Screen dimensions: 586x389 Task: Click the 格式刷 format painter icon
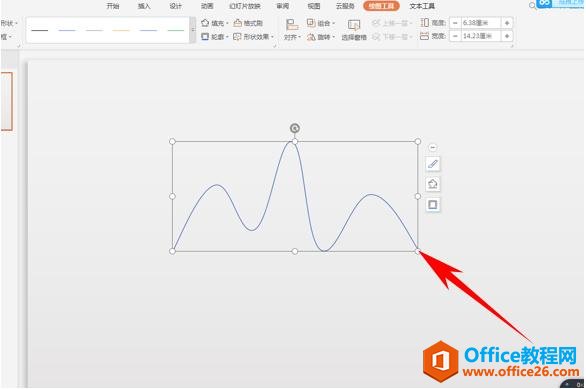pyautogui.click(x=238, y=23)
